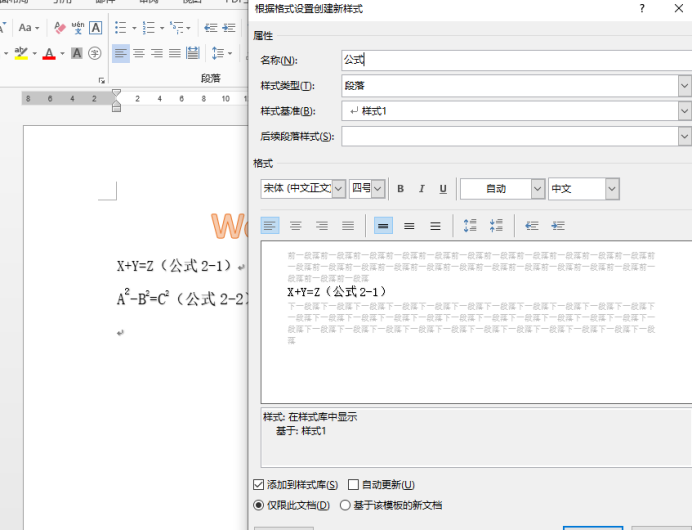Click the text highlight color icon
The width and height of the screenshot is (693, 530).
pyautogui.click(x=21, y=53)
